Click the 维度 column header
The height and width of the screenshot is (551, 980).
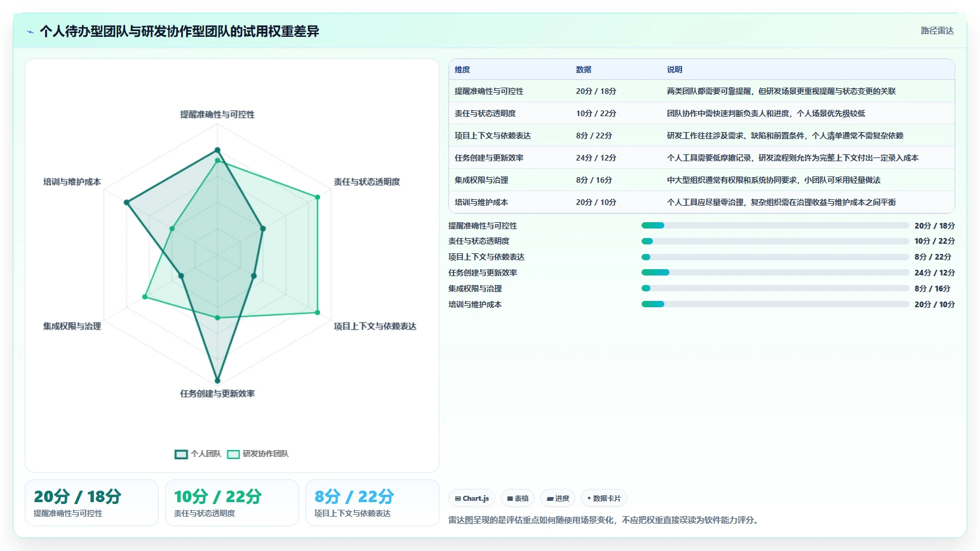[462, 70]
